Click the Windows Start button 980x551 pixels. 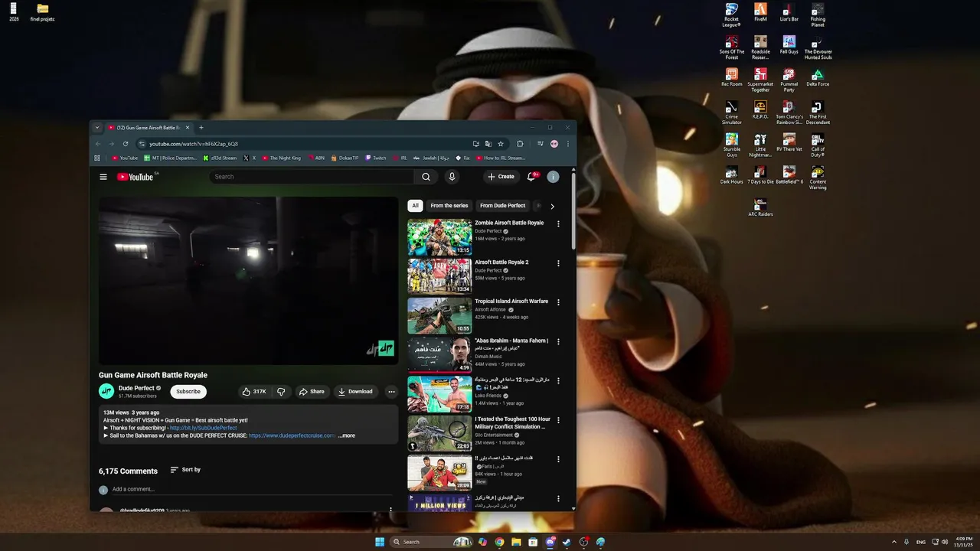[380, 542]
